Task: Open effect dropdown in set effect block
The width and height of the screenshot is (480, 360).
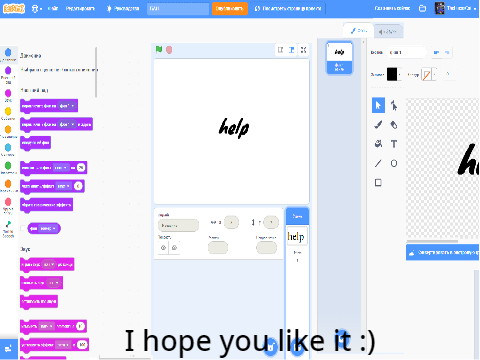Action: (64, 186)
